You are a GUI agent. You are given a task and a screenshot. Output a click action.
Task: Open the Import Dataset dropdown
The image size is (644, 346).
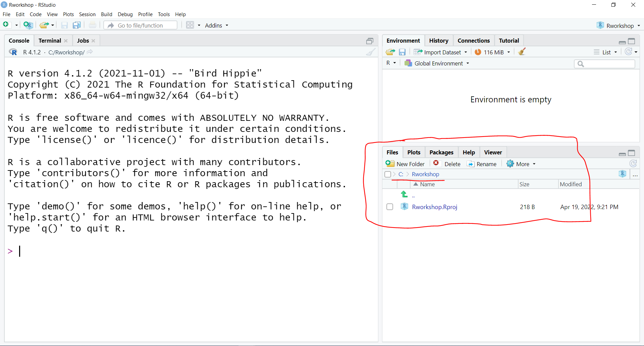(x=440, y=52)
